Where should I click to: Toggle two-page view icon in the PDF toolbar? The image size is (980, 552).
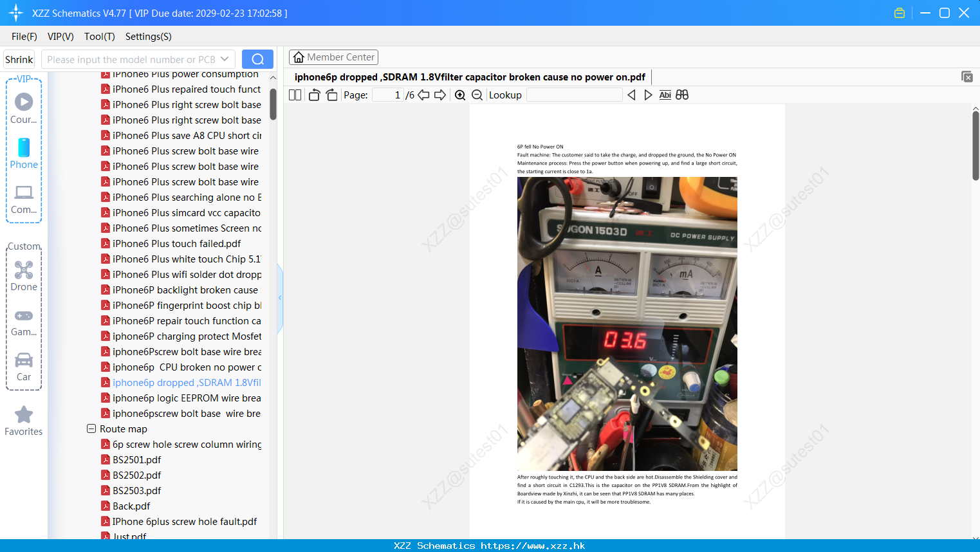295,95
